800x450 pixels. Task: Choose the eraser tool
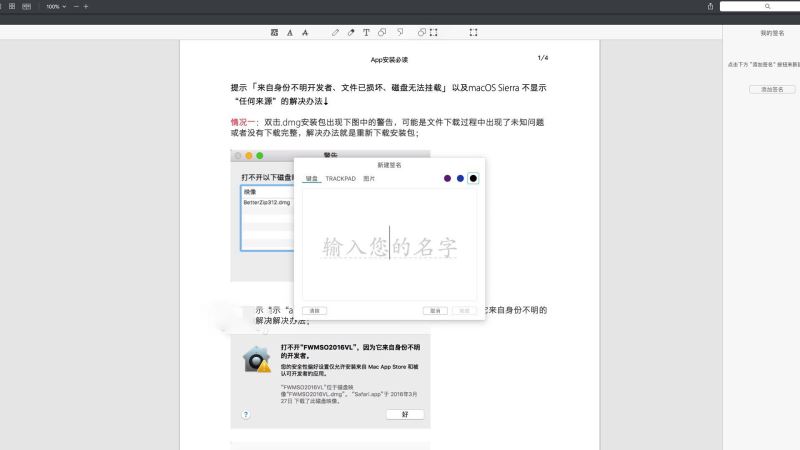pyautogui.click(x=351, y=33)
